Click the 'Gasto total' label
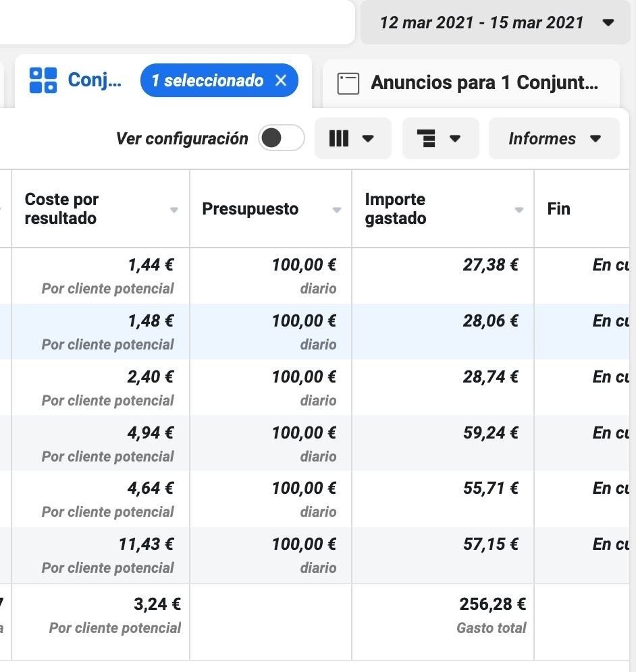The height and width of the screenshot is (672, 636). 491,628
